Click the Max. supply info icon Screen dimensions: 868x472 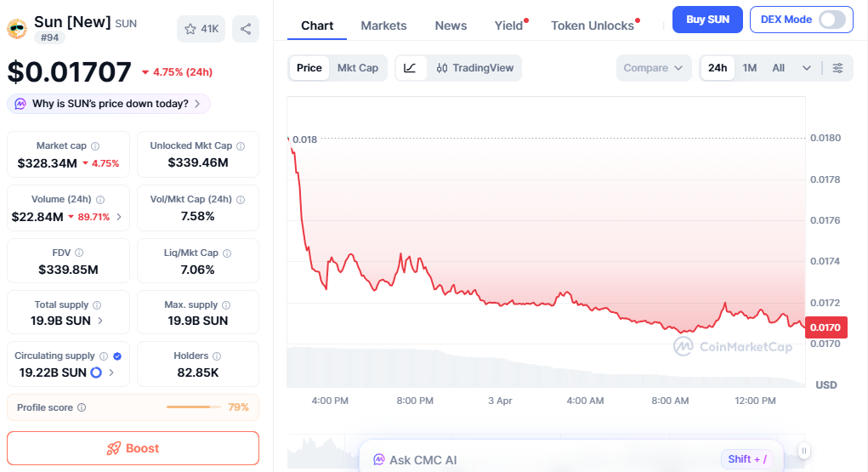point(226,305)
